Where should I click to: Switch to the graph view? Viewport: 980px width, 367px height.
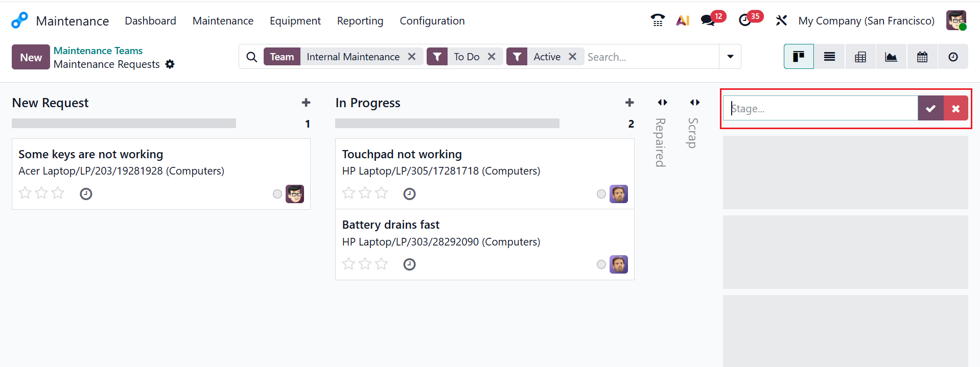tap(891, 57)
